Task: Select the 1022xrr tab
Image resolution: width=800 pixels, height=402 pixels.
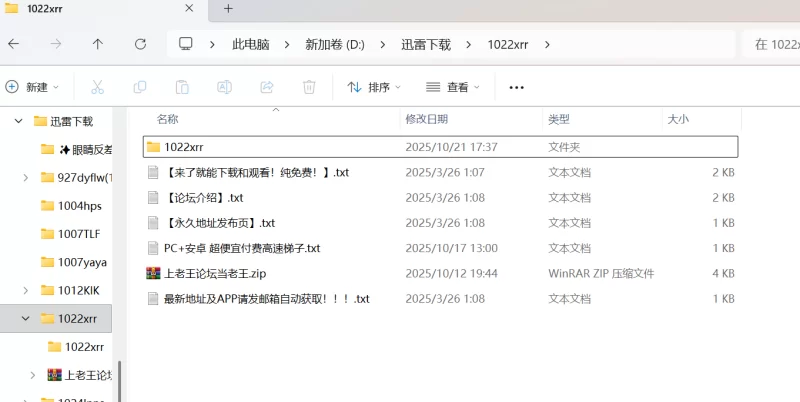Action: (104, 9)
